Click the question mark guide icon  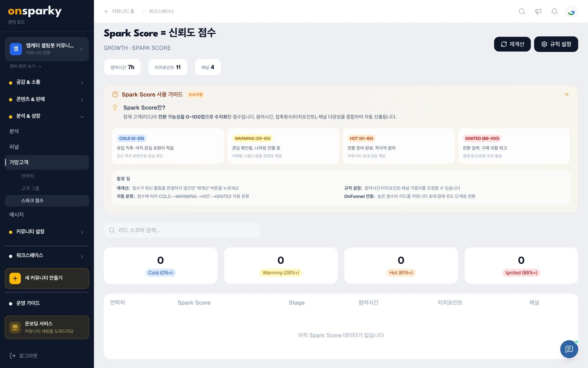(x=115, y=95)
